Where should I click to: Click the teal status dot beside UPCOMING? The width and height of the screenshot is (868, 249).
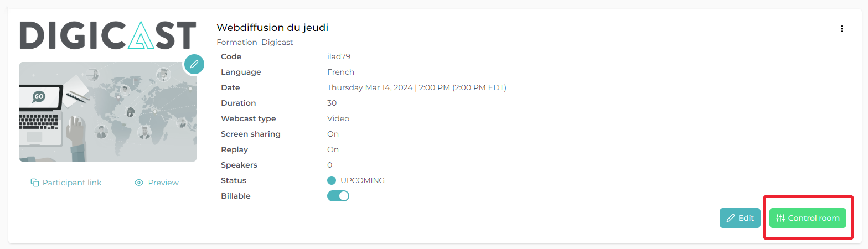[x=332, y=180]
